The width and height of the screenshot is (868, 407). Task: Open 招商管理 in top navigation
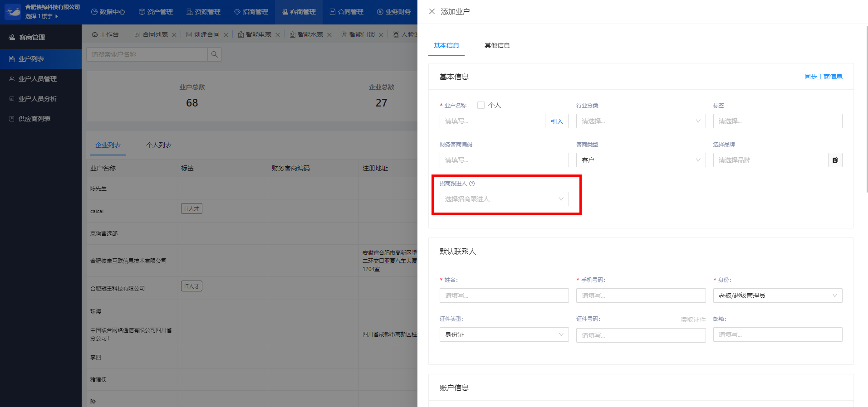coord(251,12)
